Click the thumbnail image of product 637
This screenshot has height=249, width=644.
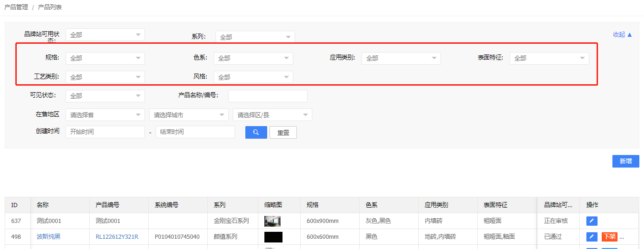[272, 221]
